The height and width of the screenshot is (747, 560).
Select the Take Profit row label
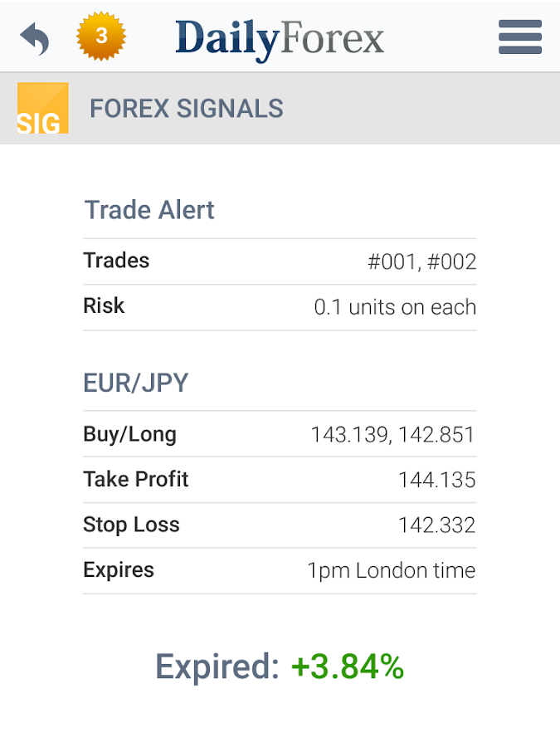(x=136, y=480)
